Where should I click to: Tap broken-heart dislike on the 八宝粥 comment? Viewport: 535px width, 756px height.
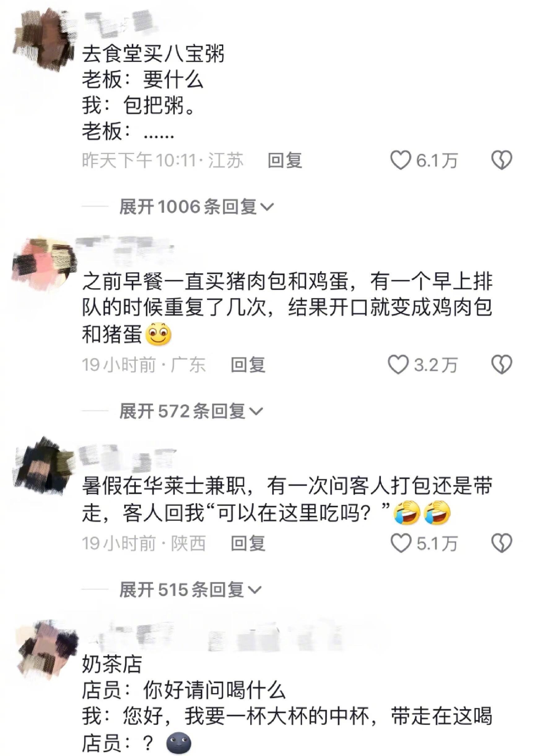pos(502,160)
